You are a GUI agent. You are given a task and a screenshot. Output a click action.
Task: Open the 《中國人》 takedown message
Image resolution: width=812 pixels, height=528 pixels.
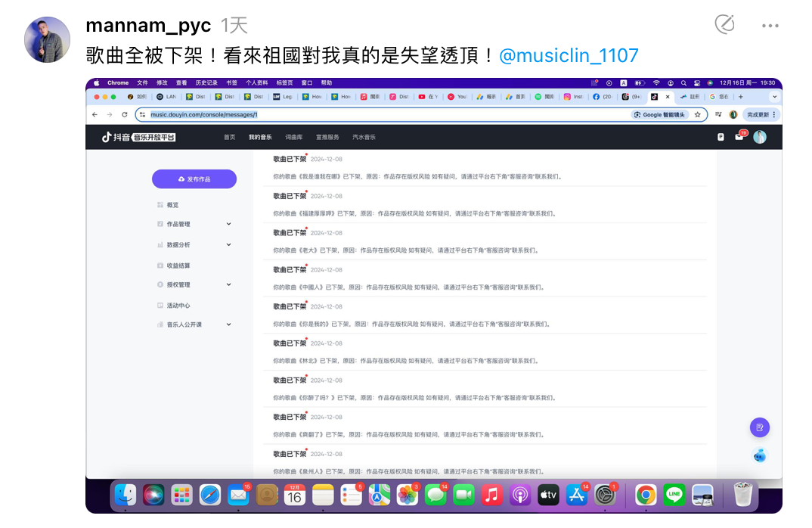tap(485, 278)
